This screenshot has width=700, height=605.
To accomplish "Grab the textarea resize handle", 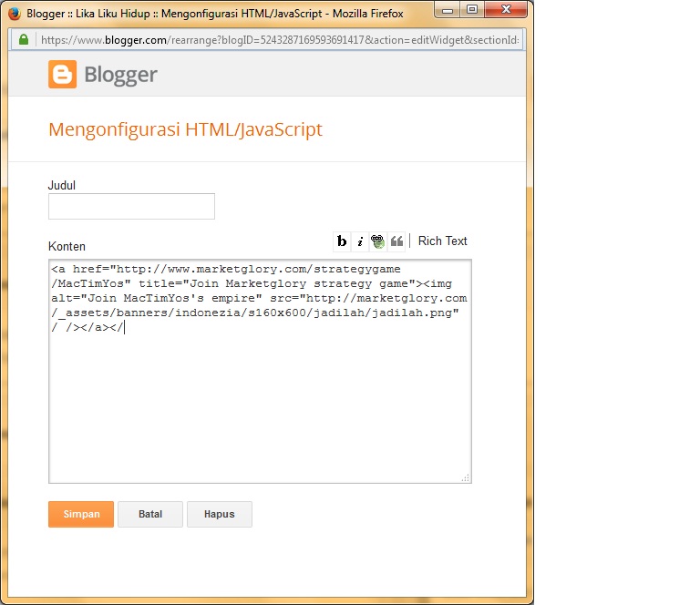I will point(466,477).
